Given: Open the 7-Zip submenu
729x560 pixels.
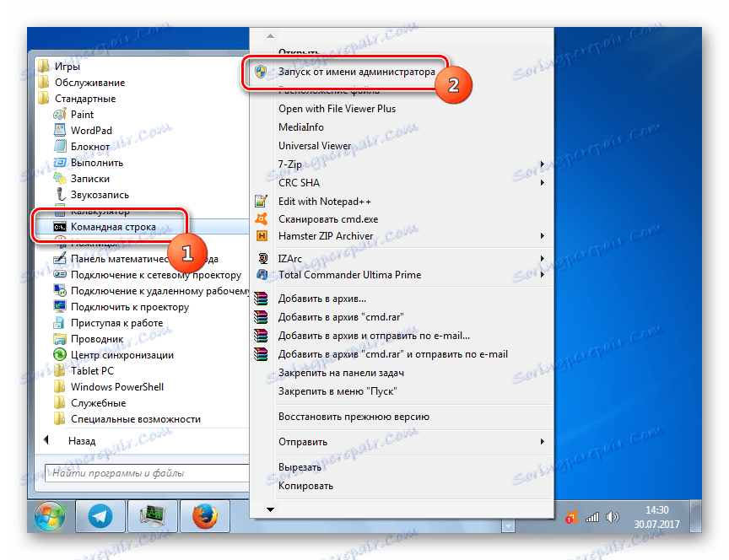Looking at the screenshot, I should (402, 164).
